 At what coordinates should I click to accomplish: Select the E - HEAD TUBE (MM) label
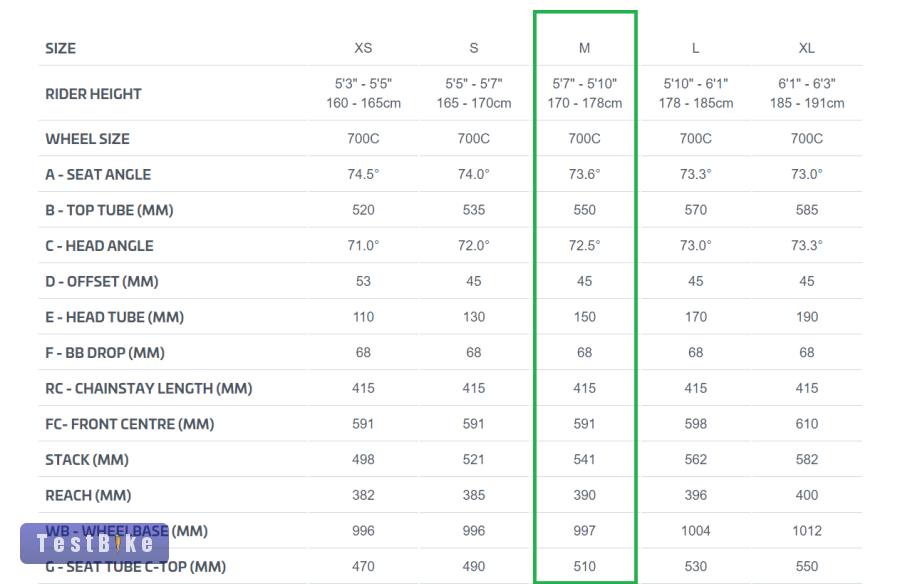(x=115, y=317)
